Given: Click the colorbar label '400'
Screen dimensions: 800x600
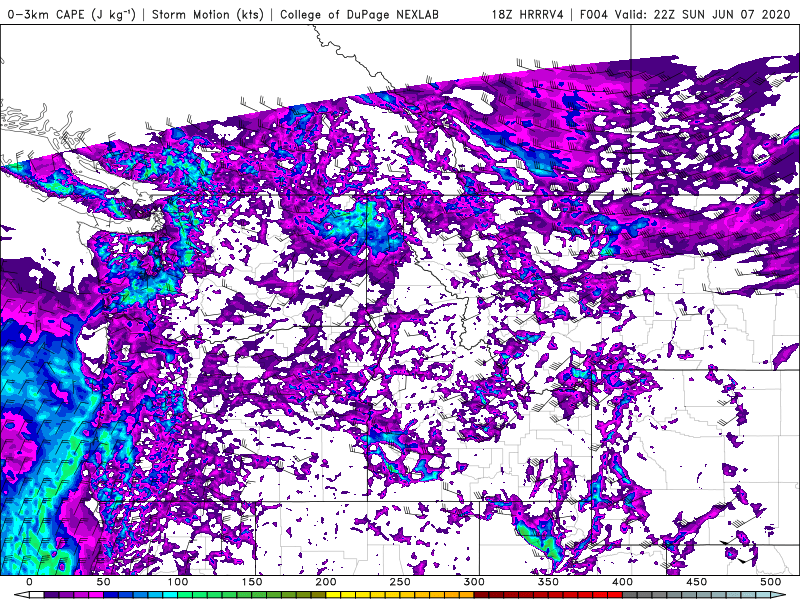Looking at the screenshot, I should tap(622, 582).
